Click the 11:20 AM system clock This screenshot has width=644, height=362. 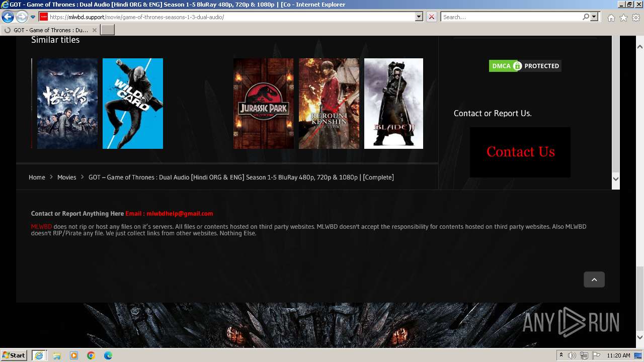coord(618,355)
